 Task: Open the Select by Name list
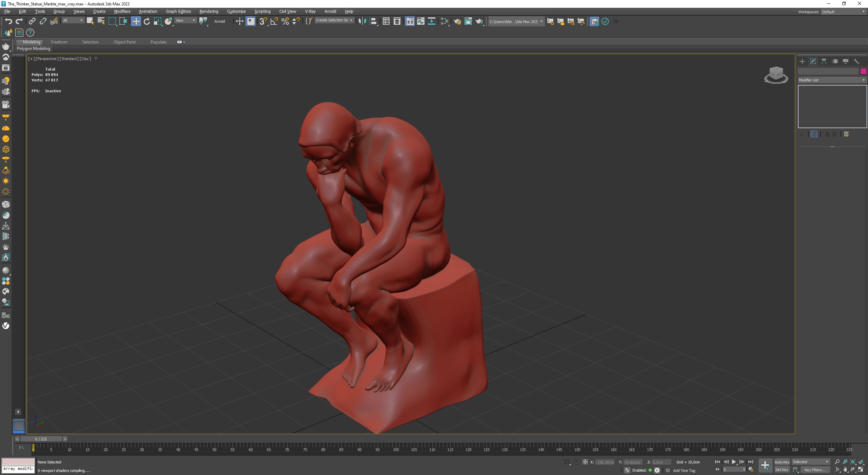pyautogui.click(x=101, y=21)
